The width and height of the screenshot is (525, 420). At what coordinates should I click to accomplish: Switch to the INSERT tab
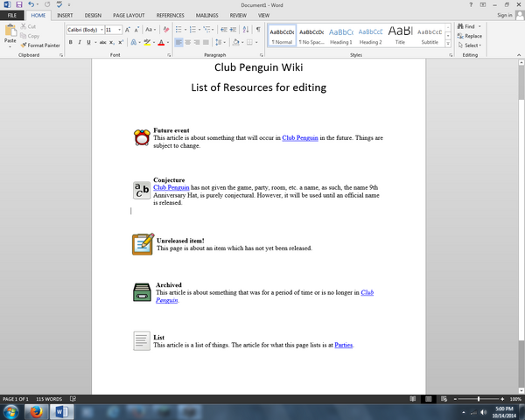[x=65, y=16]
